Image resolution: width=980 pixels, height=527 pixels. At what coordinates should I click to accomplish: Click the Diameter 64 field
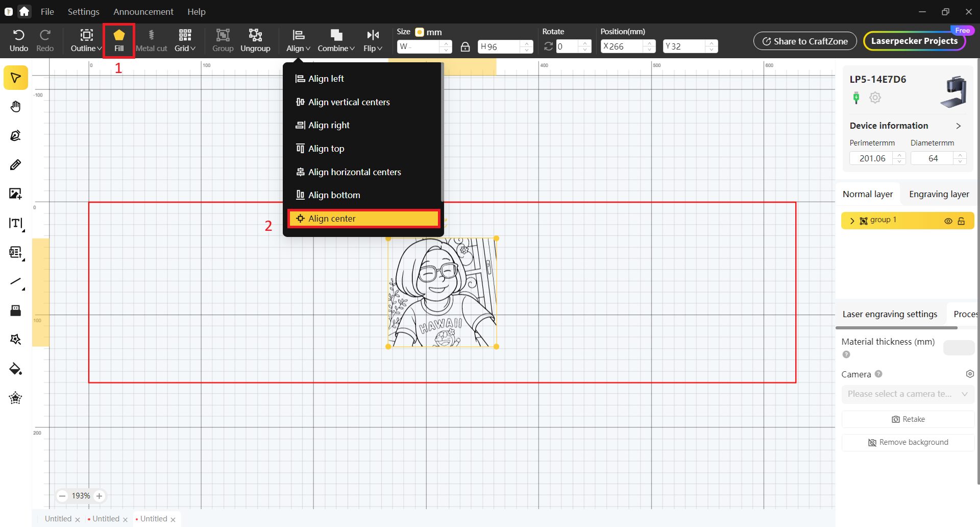point(938,158)
